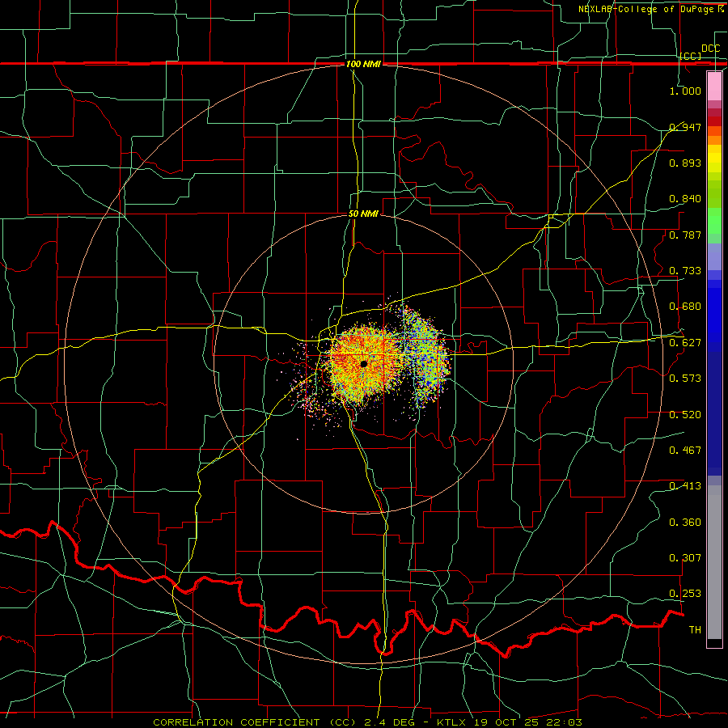The height and width of the screenshot is (728, 728).
Task: Click the TH label at the scale bottom
Action: pyautogui.click(x=695, y=630)
